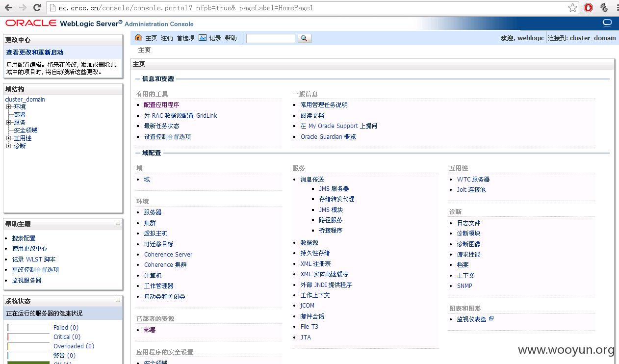This screenshot has height=364, width=619.
Task: Open 部署 under 已部署的资源
Action: coord(150,330)
